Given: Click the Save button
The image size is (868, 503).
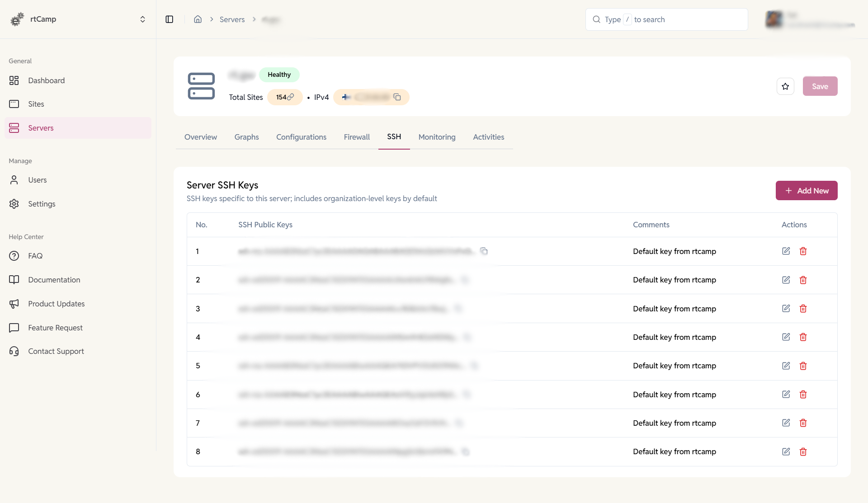Looking at the screenshot, I should (820, 86).
